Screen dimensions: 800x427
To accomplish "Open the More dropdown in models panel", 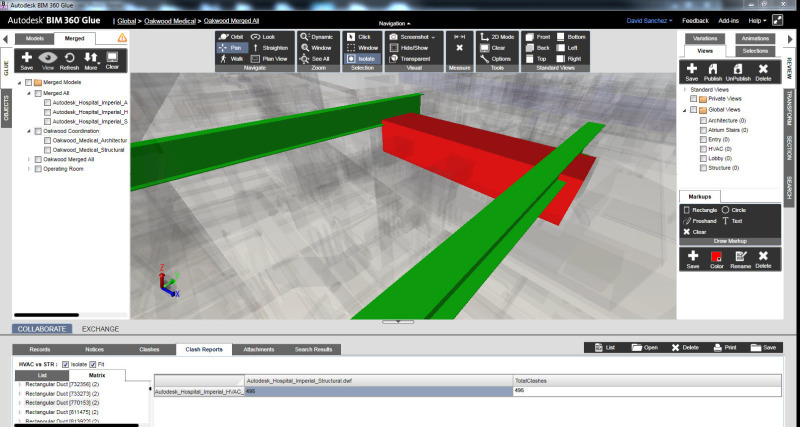I will coord(91,61).
